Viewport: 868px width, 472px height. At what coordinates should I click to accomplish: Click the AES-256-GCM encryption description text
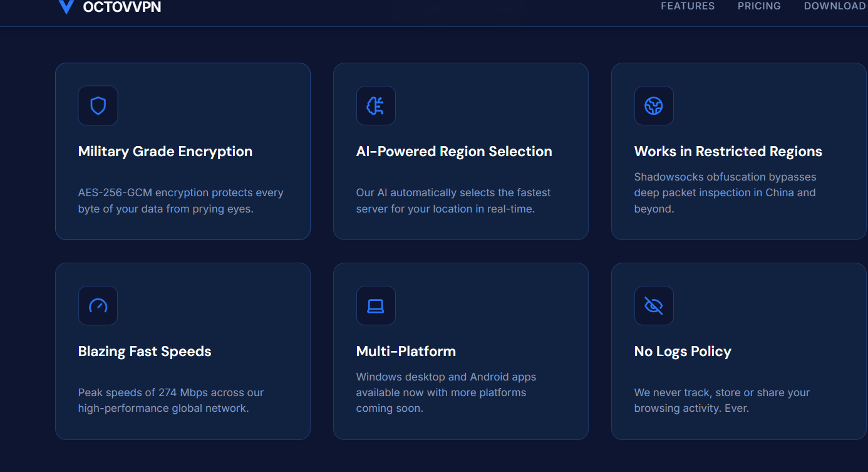[x=181, y=201]
